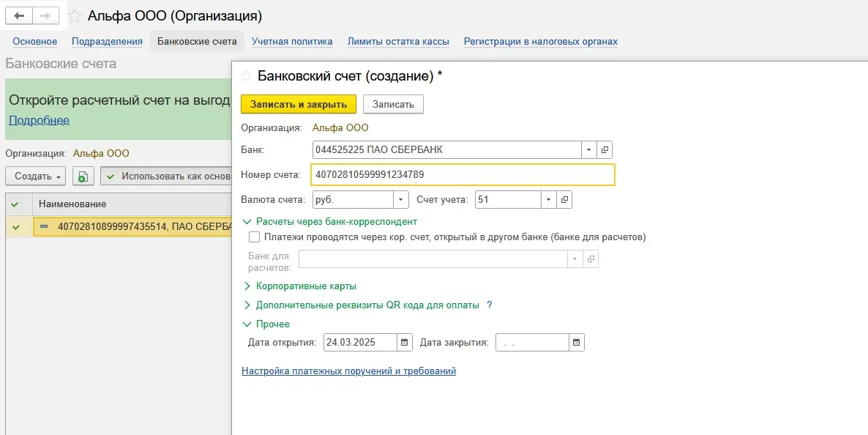Open the Счет учета dropdown arrow
This screenshot has height=435, width=868.
(x=549, y=199)
